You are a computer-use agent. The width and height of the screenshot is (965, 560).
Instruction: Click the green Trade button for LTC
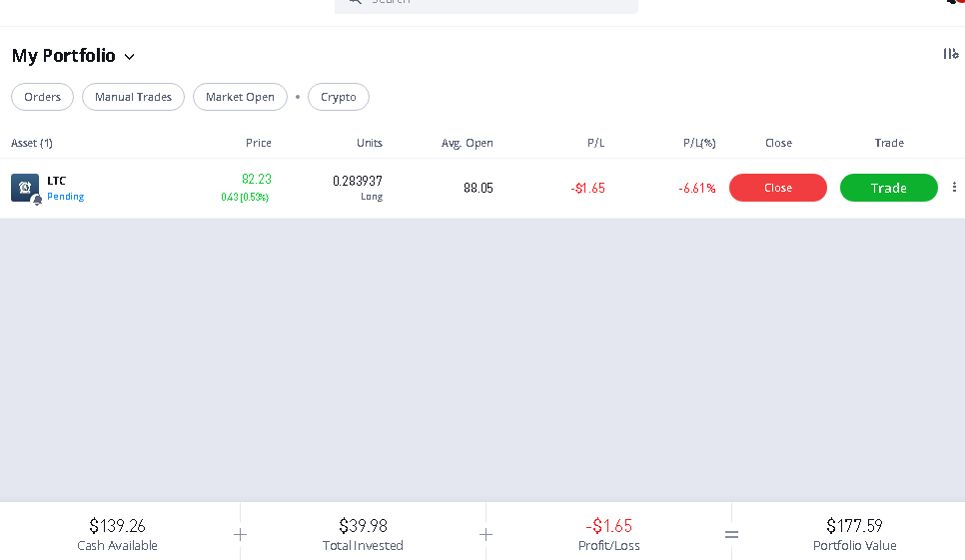pyautogui.click(x=889, y=188)
